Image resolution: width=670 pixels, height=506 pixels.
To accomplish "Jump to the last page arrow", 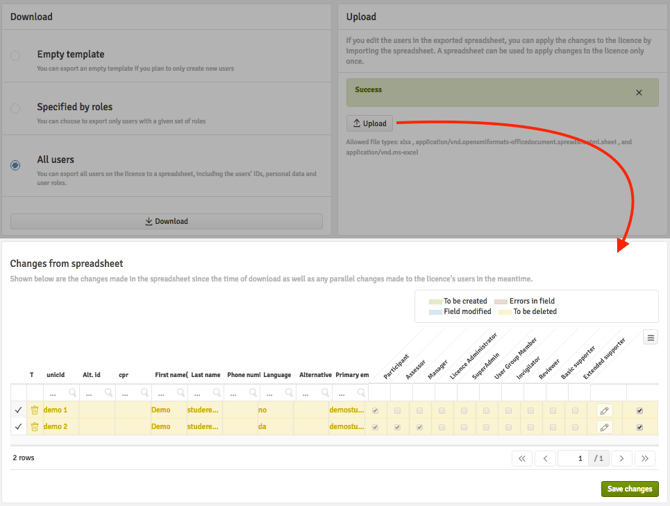I will click(x=645, y=458).
